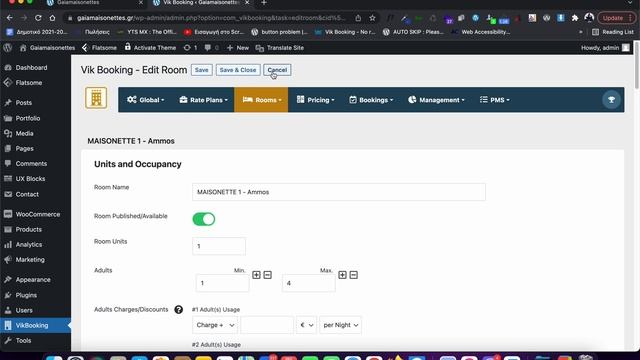
Task: Click the updates counter icon in admin bar
Action: click(190, 48)
